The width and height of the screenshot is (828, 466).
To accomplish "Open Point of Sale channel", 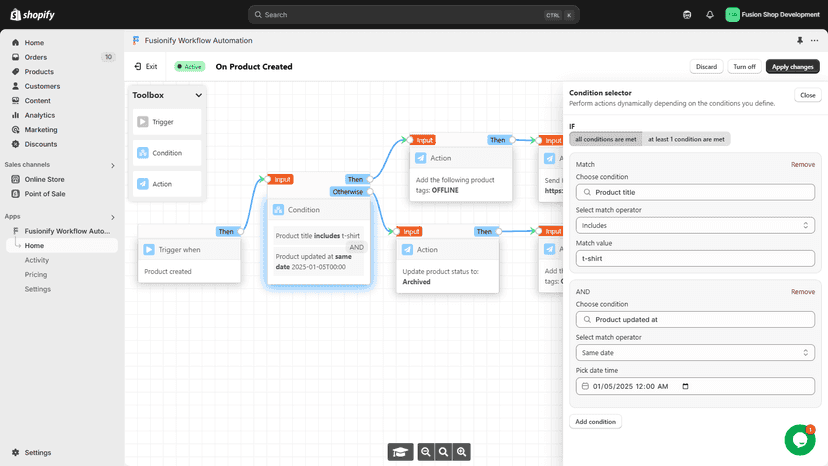I will [x=45, y=194].
